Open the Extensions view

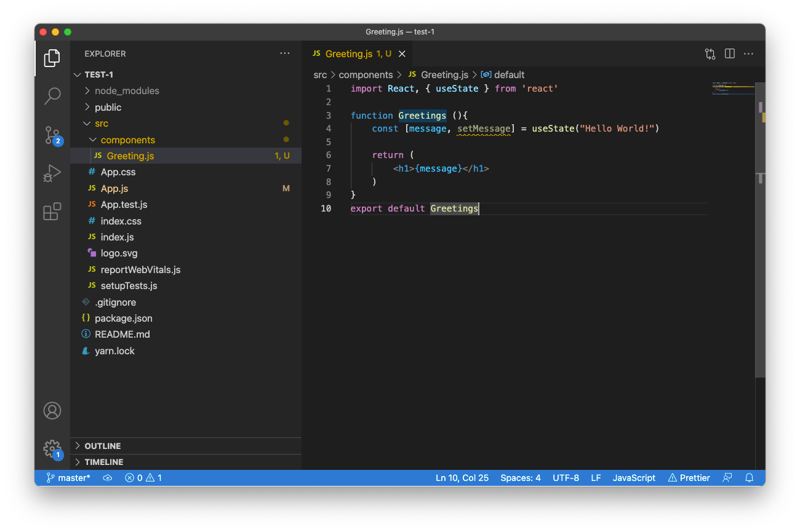[52, 211]
